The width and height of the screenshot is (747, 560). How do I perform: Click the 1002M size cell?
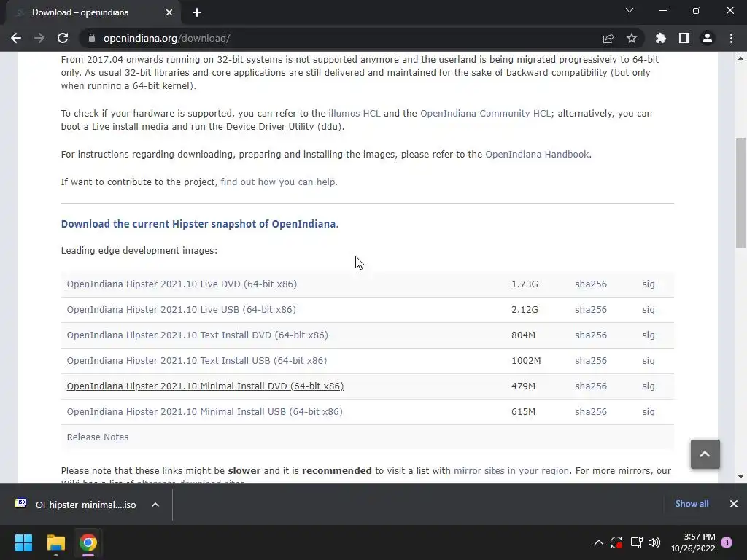click(x=526, y=360)
